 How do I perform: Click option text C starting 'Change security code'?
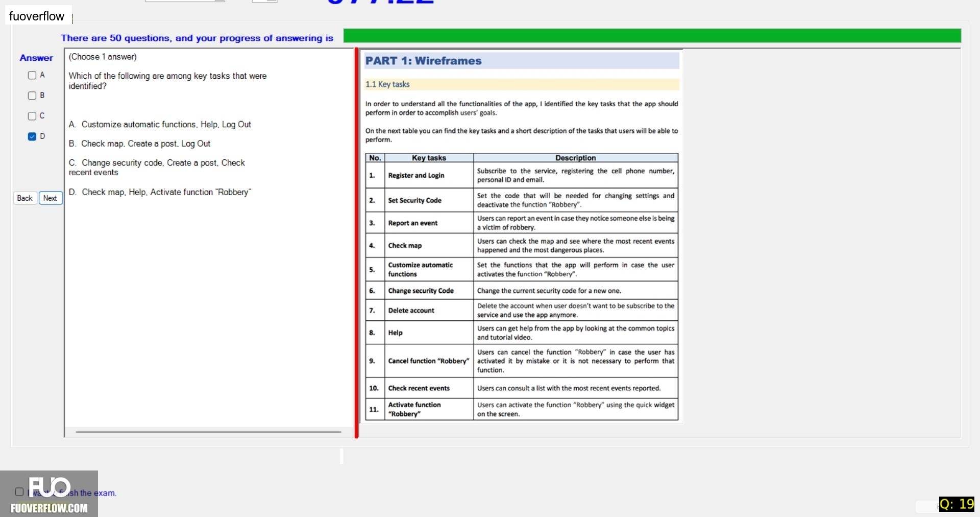157,168
